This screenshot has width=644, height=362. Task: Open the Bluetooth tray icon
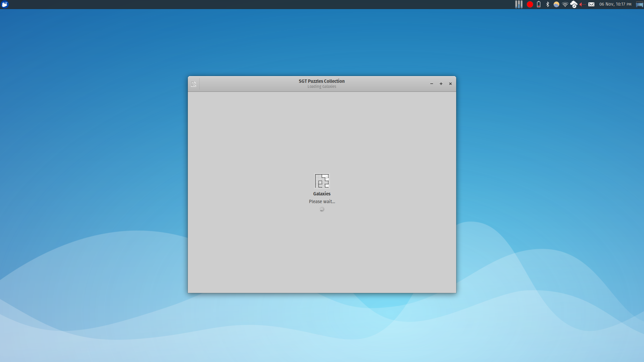point(548,4)
